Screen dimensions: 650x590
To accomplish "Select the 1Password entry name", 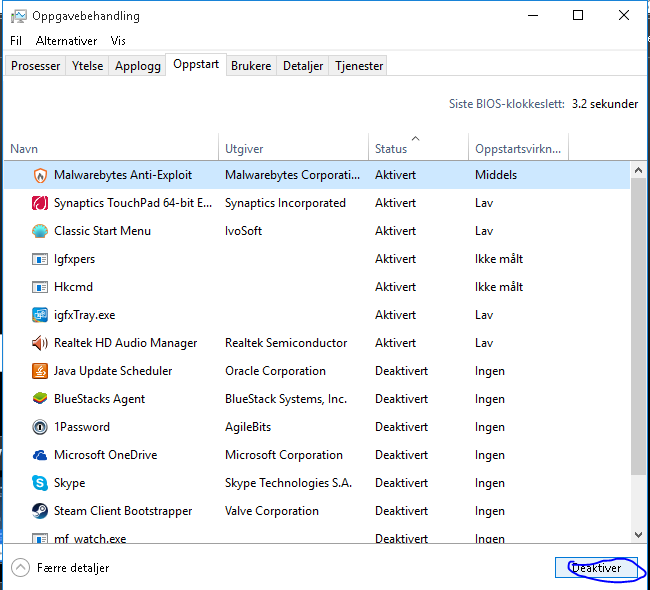I will coord(82,427).
